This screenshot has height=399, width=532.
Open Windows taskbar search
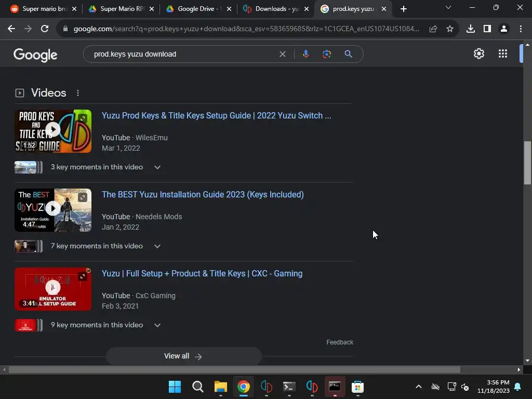[197, 387]
